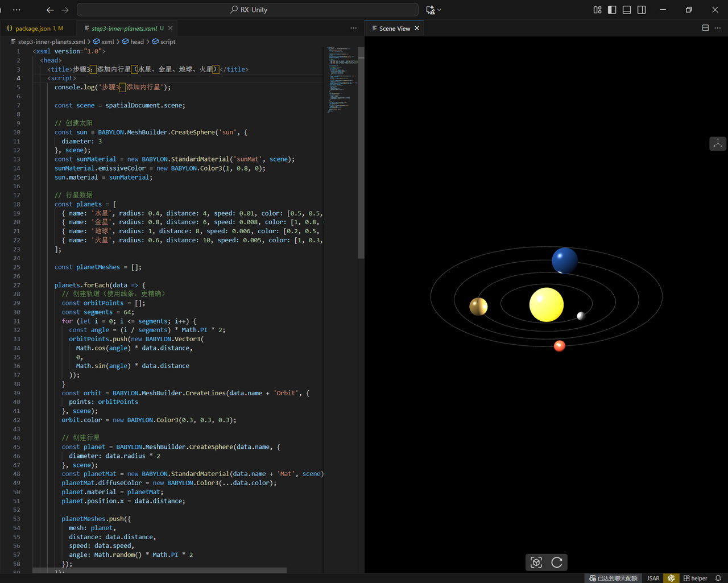
Task: Click the '// 行星数据' comment
Action: pyautogui.click(x=73, y=195)
